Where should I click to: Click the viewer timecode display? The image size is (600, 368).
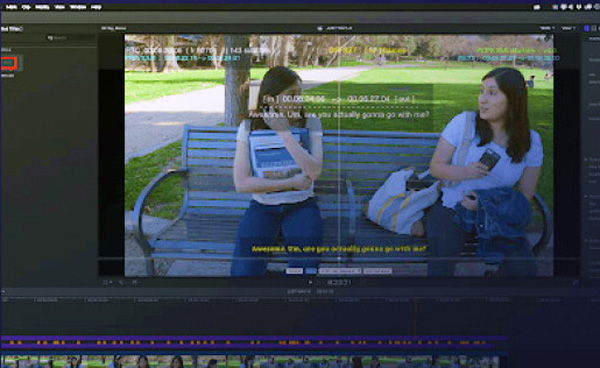coord(339,283)
